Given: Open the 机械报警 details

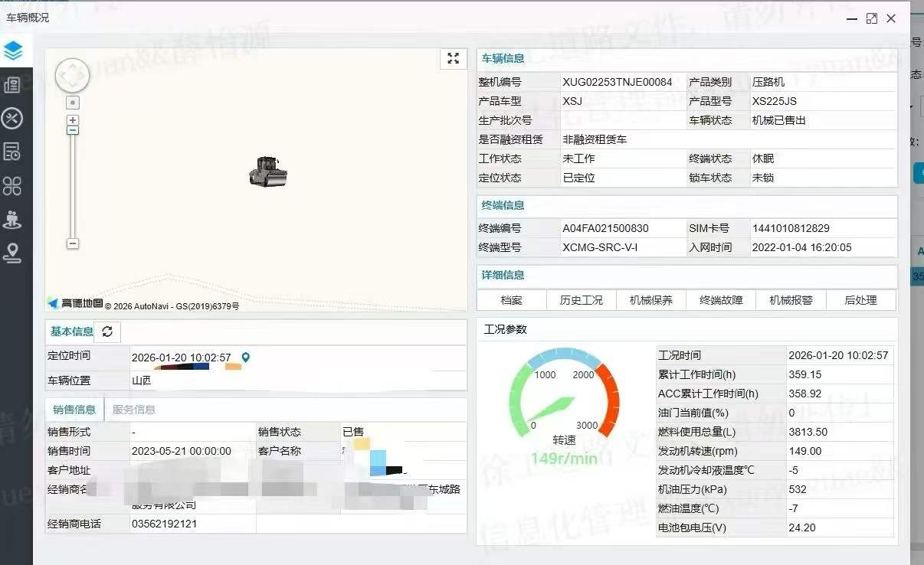Looking at the screenshot, I should pos(791,300).
